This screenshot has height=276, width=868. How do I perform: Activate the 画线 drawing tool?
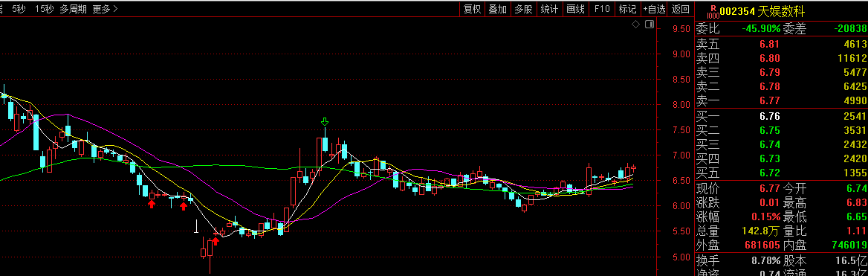pyautogui.click(x=576, y=9)
